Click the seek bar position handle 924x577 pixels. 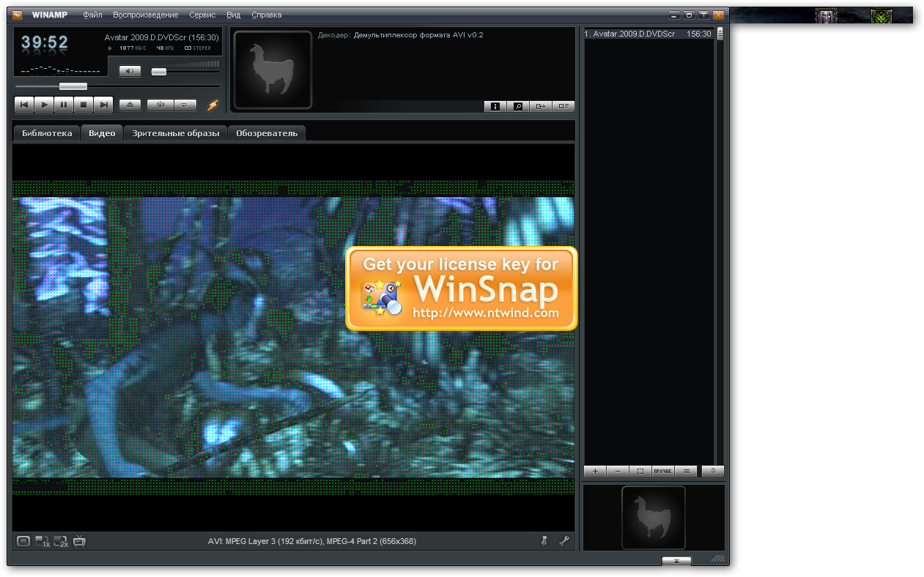(73, 86)
